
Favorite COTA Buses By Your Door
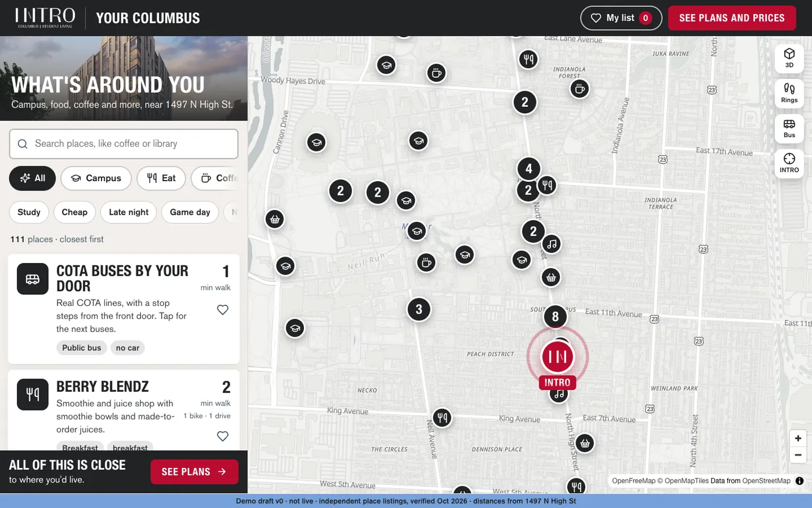223,310
